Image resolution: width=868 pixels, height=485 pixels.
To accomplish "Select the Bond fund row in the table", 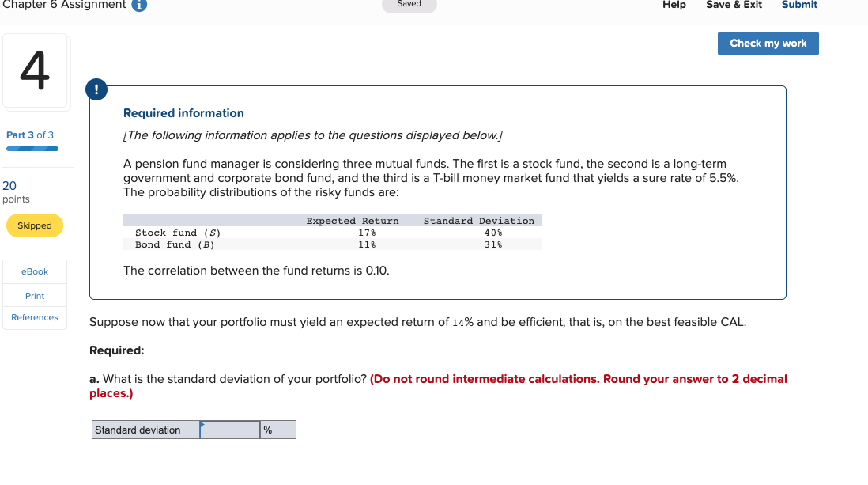I will [x=332, y=244].
